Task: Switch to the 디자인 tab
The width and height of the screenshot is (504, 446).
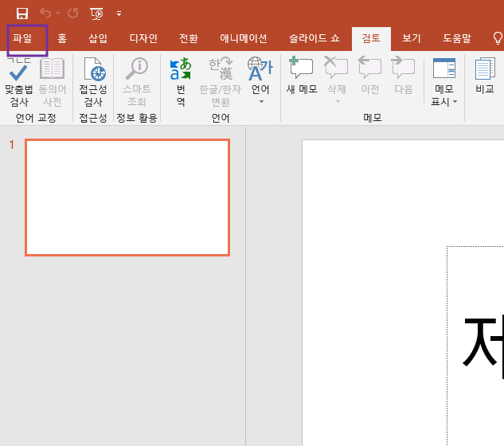Action: (x=143, y=38)
